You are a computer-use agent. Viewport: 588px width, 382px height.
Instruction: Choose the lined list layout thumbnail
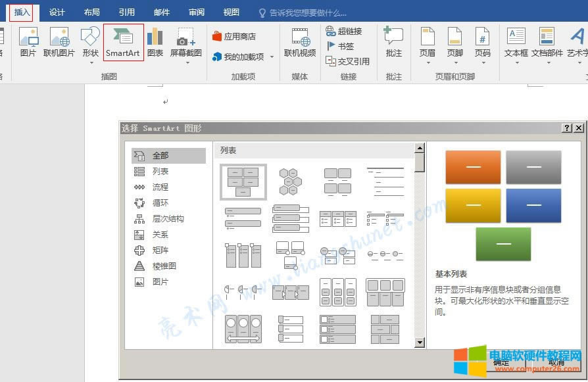point(385,182)
